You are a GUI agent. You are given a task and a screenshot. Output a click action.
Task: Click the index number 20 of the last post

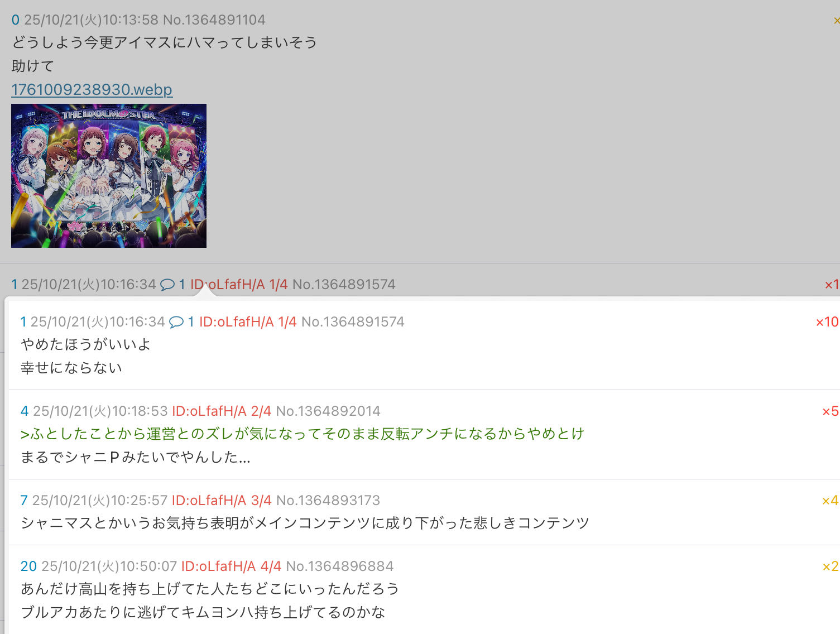click(x=28, y=566)
